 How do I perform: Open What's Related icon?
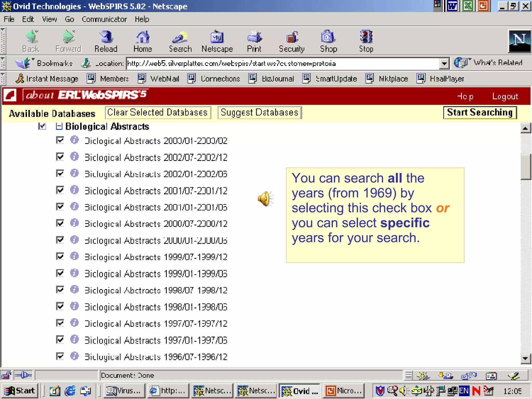[x=461, y=63]
